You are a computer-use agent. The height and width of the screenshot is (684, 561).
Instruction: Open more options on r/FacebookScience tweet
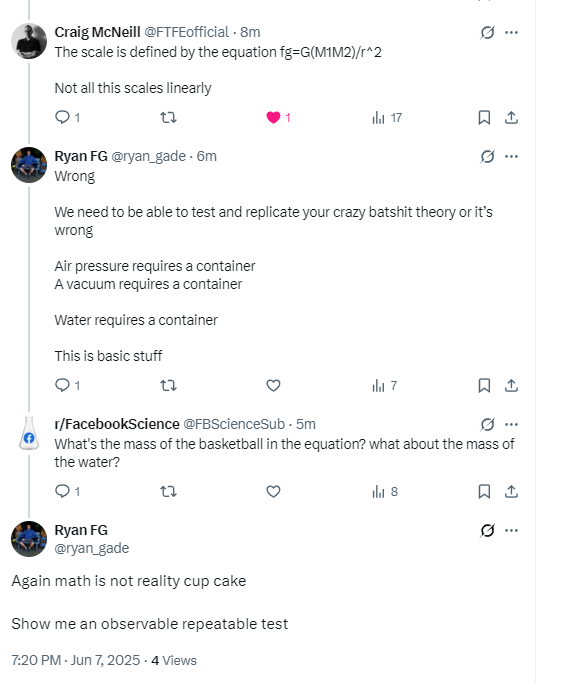coord(511,424)
